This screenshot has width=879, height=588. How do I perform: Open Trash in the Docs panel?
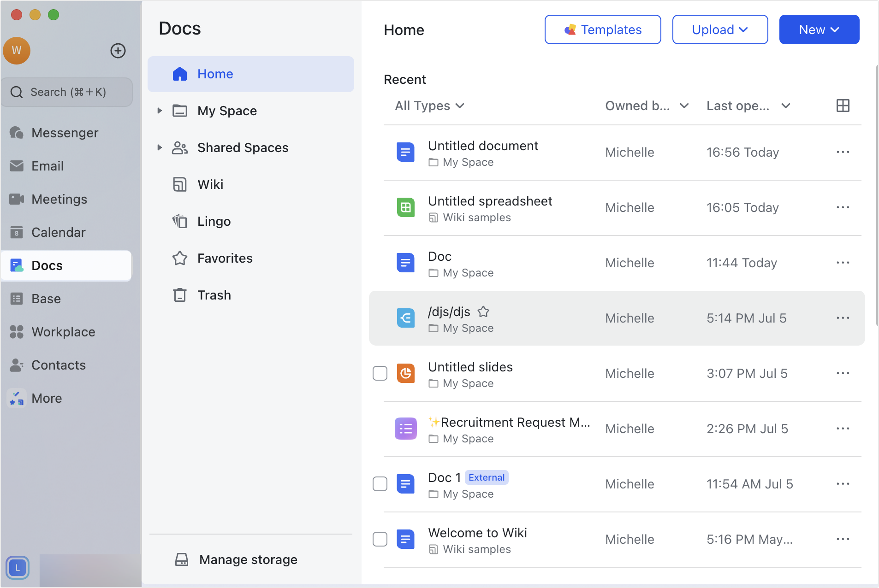click(214, 295)
